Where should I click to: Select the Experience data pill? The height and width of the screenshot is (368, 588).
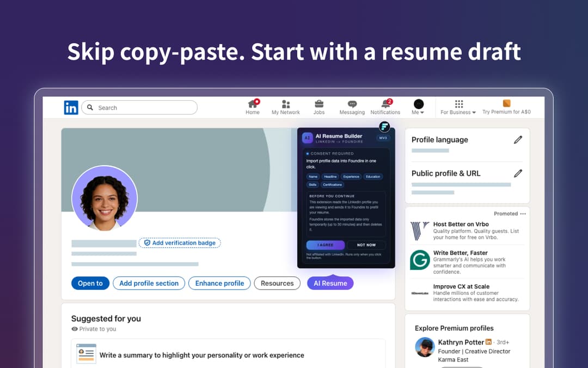click(x=351, y=176)
